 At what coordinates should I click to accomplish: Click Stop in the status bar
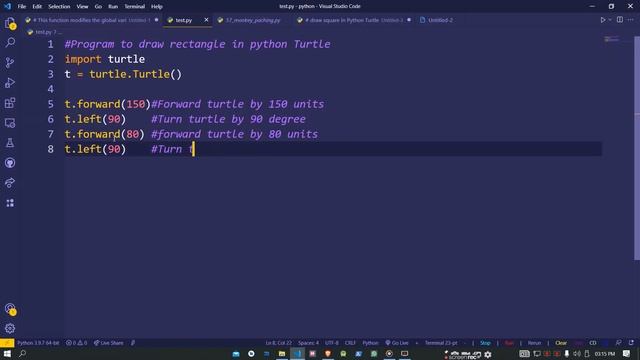(485, 343)
